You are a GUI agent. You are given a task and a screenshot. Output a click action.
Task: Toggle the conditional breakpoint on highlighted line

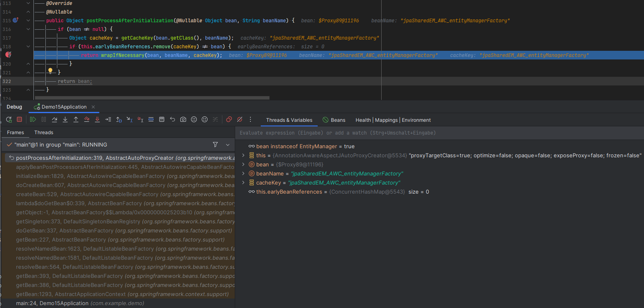pyautogui.click(x=8, y=55)
